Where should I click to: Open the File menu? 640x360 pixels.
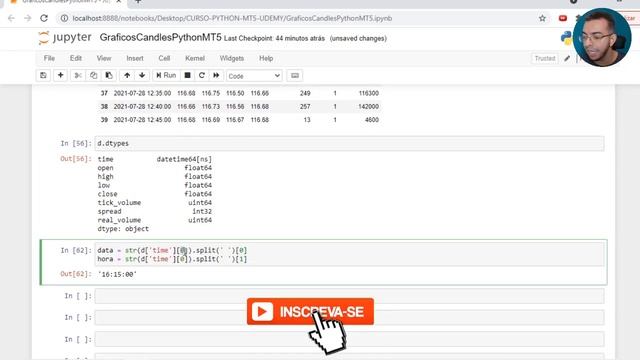pyautogui.click(x=49, y=58)
